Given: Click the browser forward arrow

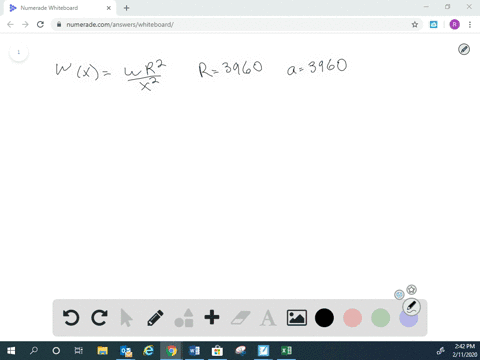Looking at the screenshot, I should pyautogui.click(x=25, y=25).
